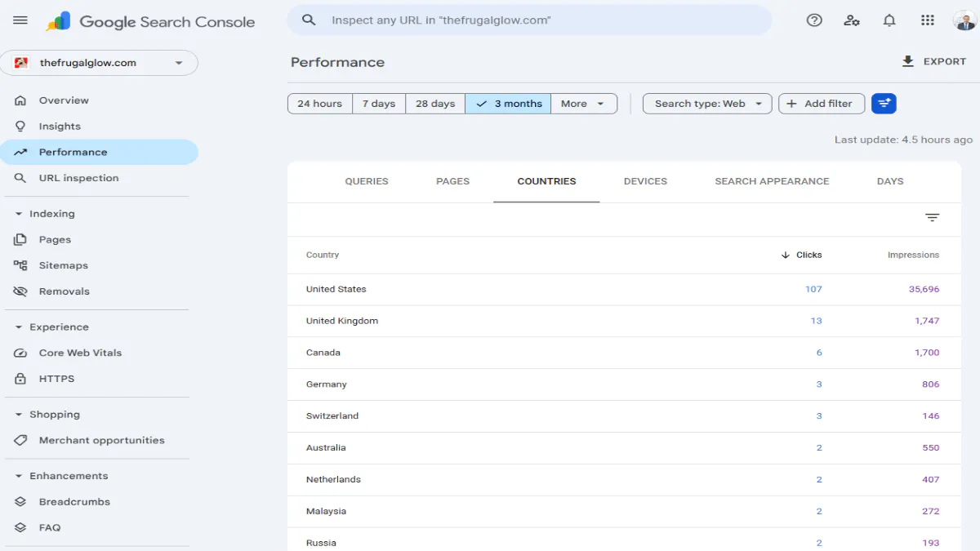Open the notifications bell
The image size is (980, 551).
[x=889, y=20]
